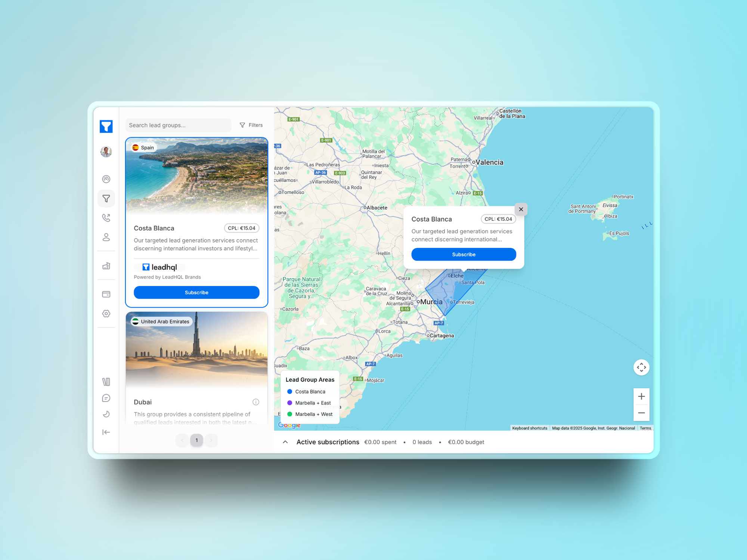Click the Dubai card title
This screenshot has width=747, height=560.
coord(143,402)
